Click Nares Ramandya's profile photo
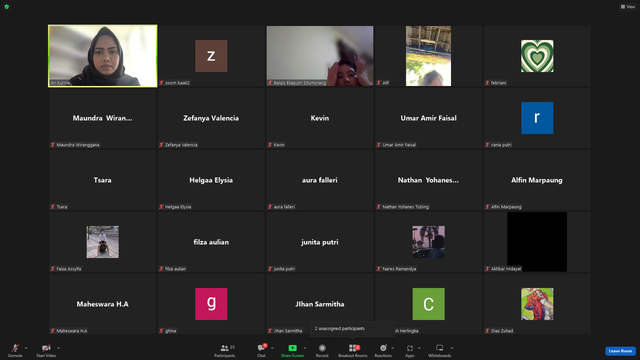Image resolution: width=640 pixels, height=360 pixels. [x=429, y=242]
